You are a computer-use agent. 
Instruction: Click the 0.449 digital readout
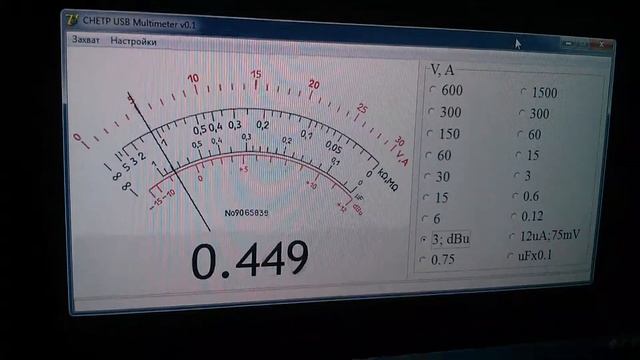(x=250, y=260)
